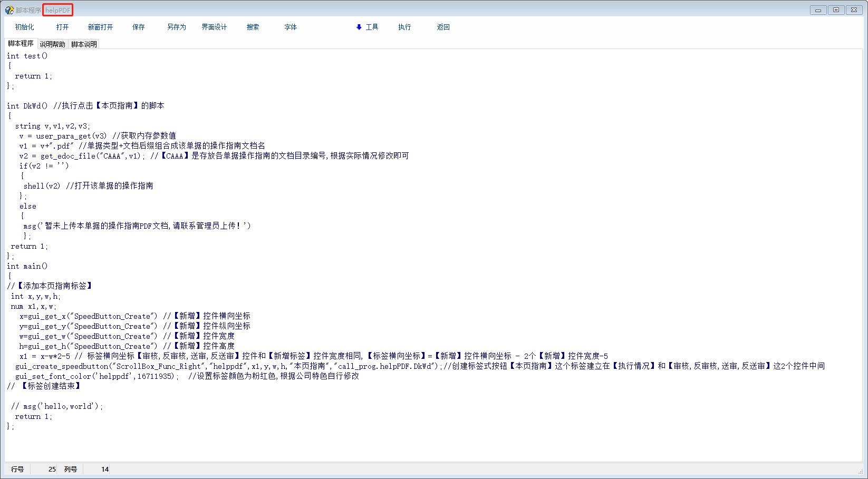The width and height of the screenshot is (868, 479).
Task: Maximize the script editor window
Action: [836, 10]
